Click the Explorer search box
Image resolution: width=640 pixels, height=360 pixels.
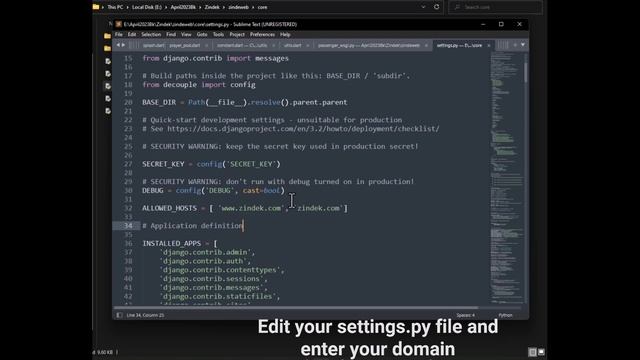pos(496,7)
